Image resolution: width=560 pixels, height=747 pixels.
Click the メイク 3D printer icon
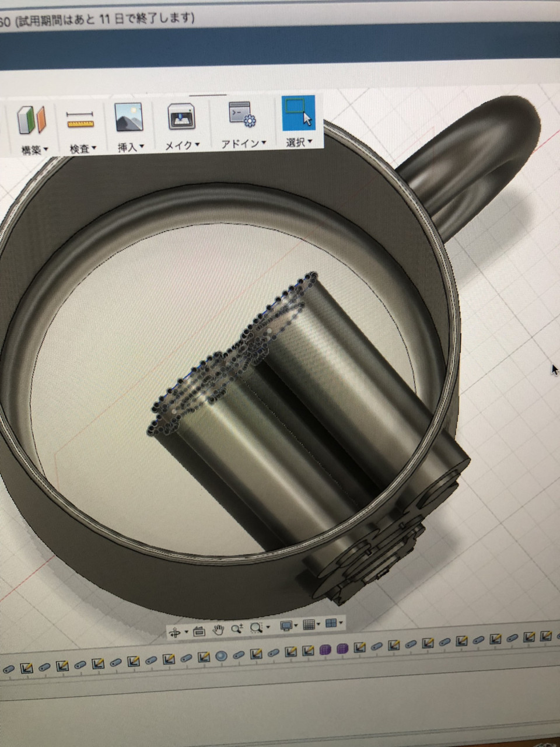click(x=182, y=117)
